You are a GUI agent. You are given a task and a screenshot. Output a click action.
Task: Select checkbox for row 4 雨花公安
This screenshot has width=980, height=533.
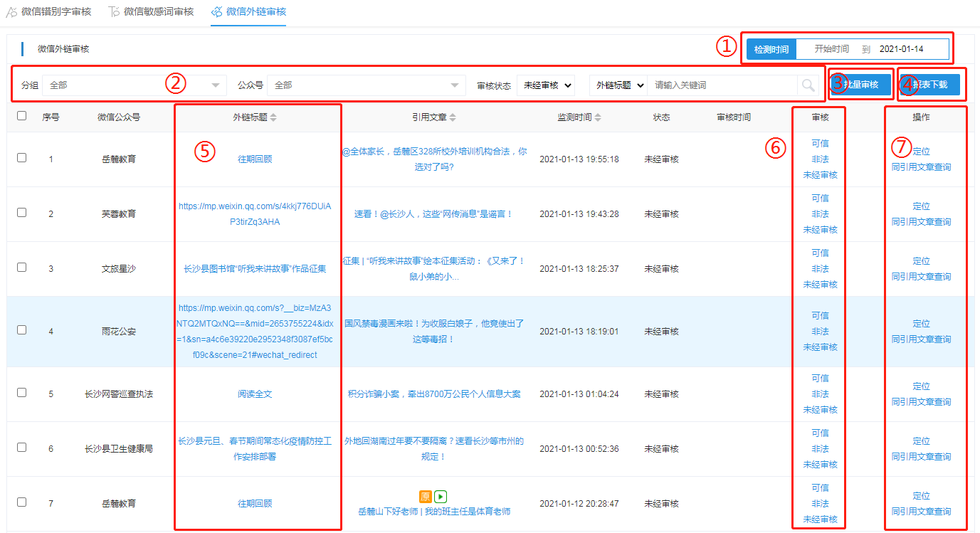point(22,330)
